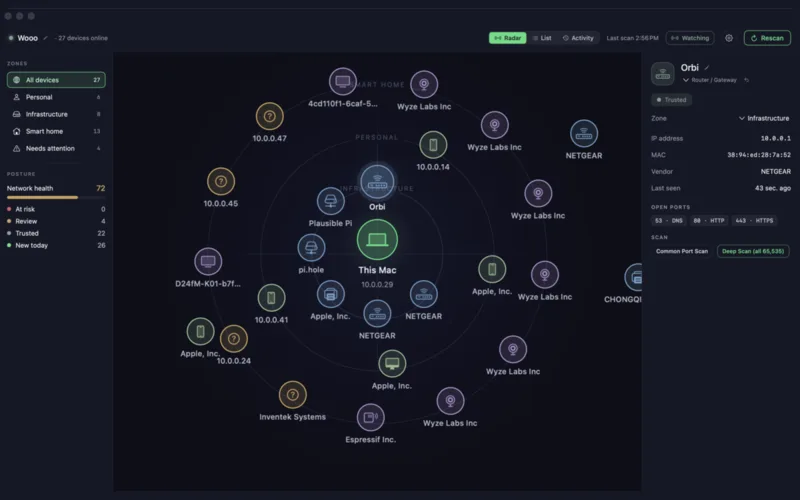Click the 53 · DNS open port chip
The image size is (800, 500).
(x=668, y=220)
